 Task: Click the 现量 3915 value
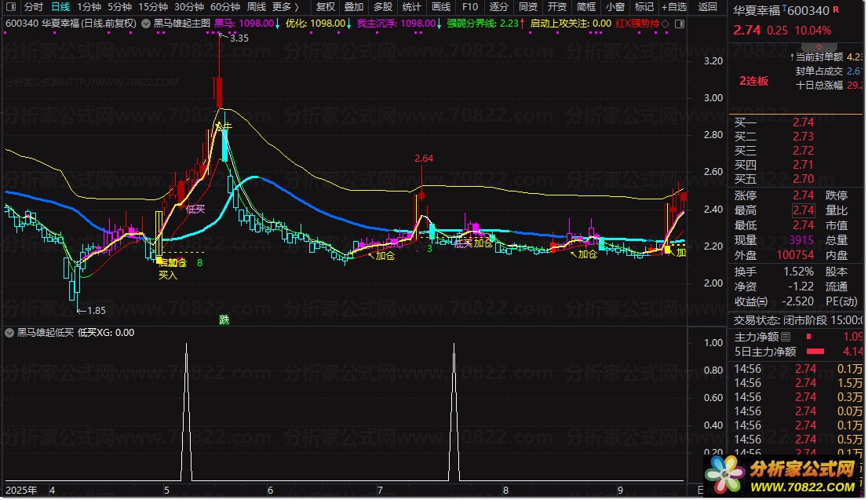tap(801, 240)
